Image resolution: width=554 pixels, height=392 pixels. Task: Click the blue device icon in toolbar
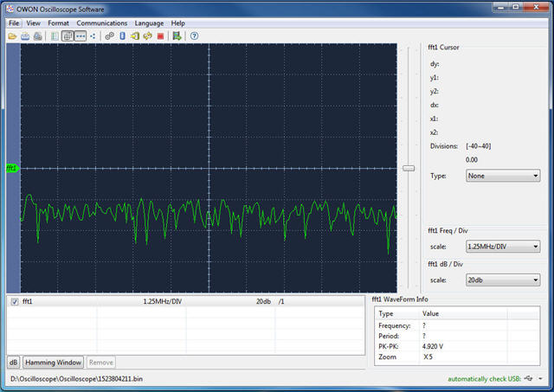click(x=122, y=36)
